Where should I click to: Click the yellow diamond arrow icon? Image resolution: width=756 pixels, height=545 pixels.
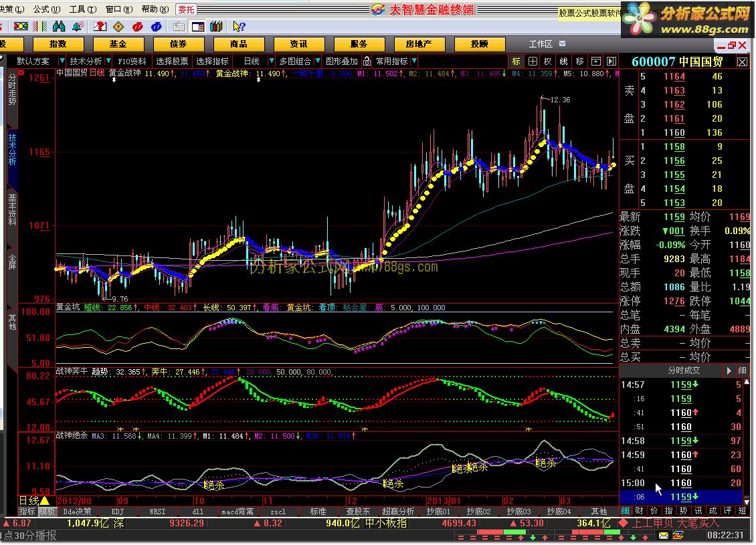(118, 26)
